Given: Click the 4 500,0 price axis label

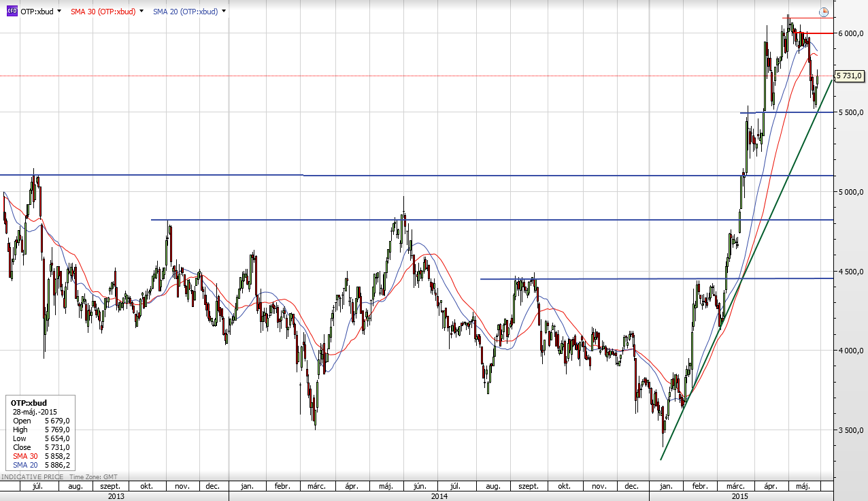Looking at the screenshot, I should [x=850, y=272].
